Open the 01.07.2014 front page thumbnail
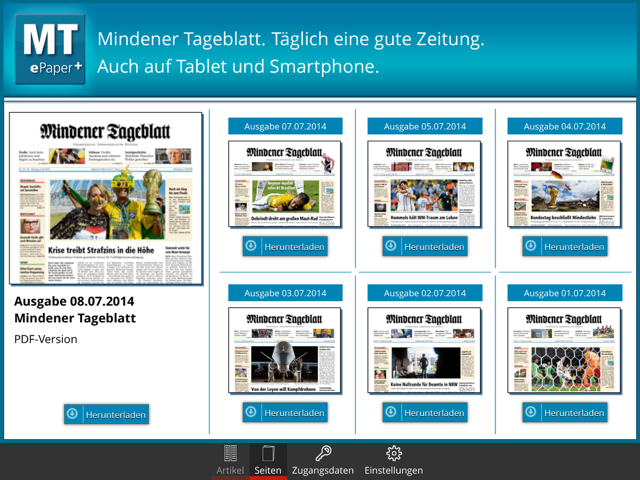Screen dimensions: 640x480 click(x=564, y=350)
